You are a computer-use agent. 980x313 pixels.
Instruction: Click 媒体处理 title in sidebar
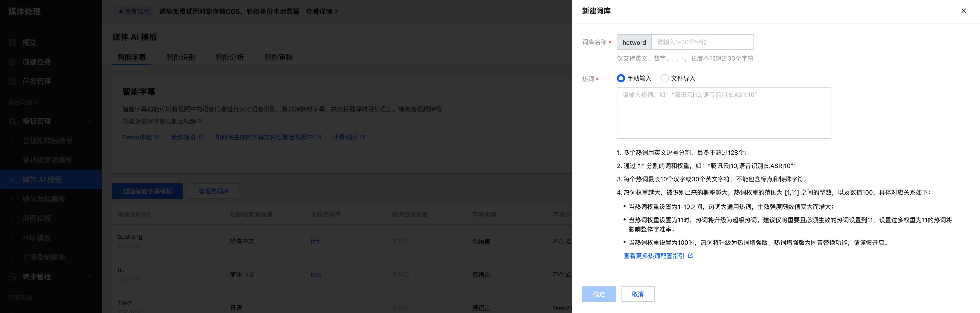coord(24,12)
